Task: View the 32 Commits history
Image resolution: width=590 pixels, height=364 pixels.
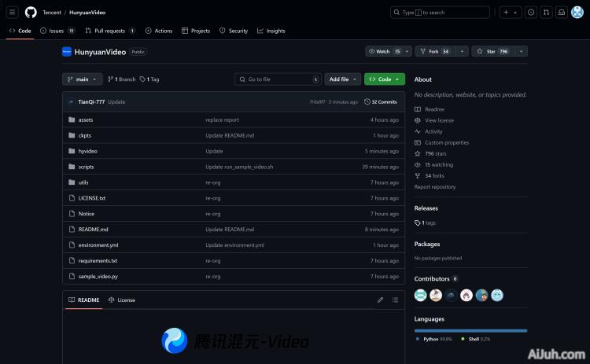Action: click(381, 102)
